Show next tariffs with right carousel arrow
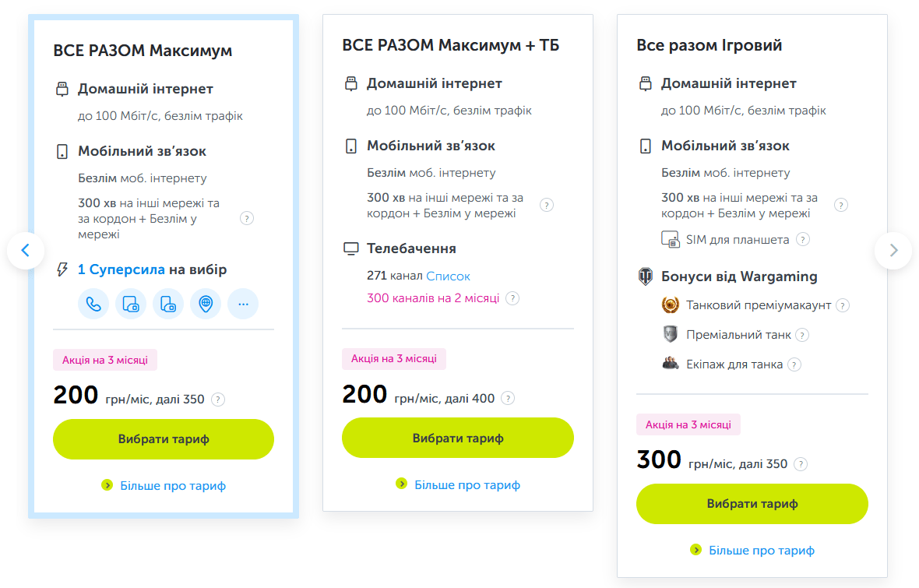The image size is (919, 588). coord(893,250)
